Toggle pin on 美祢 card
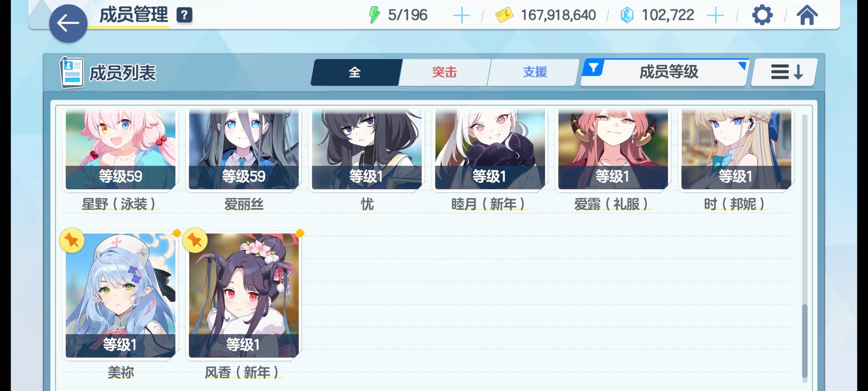 pyautogui.click(x=72, y=241)
